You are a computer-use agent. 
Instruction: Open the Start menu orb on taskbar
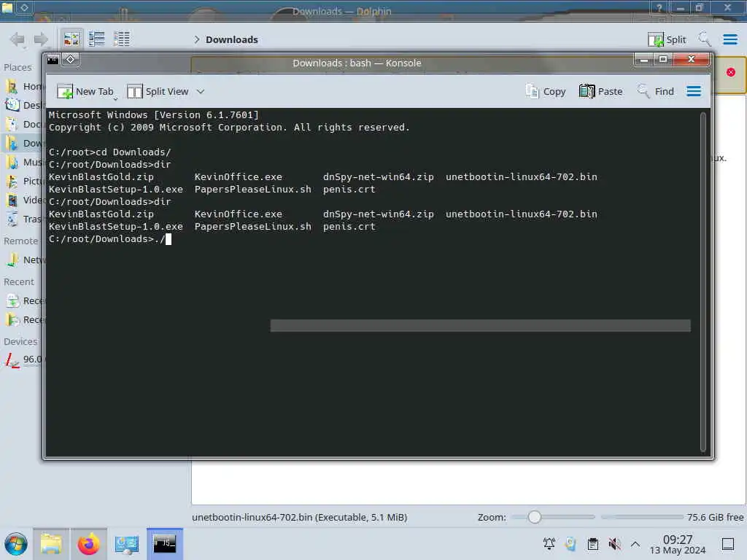(16, 544)
